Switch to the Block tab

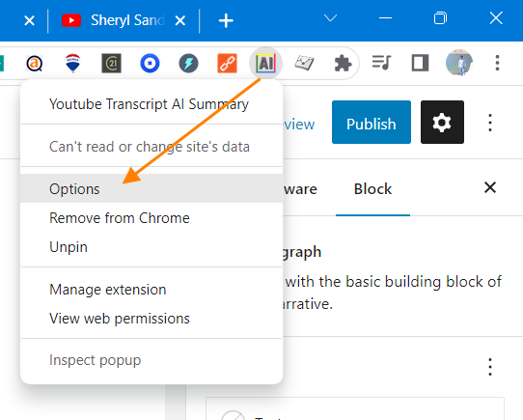coord(372,189)
